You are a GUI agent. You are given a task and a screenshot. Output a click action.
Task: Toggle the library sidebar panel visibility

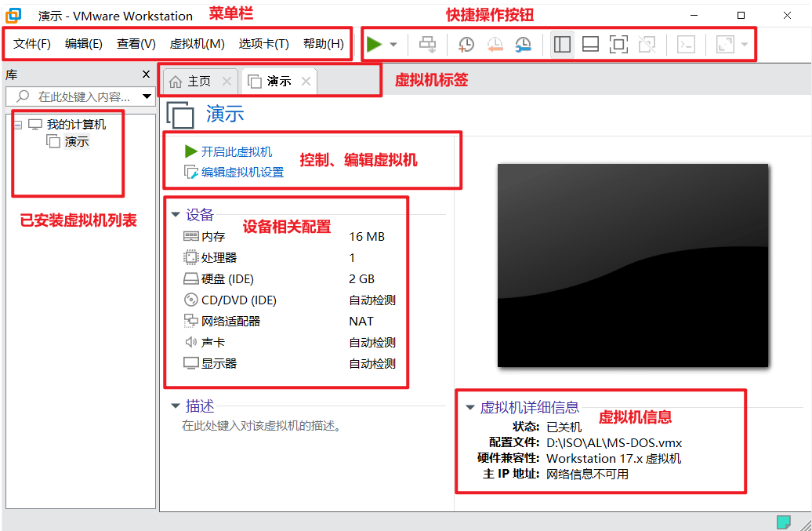click(x=562, y=44)
